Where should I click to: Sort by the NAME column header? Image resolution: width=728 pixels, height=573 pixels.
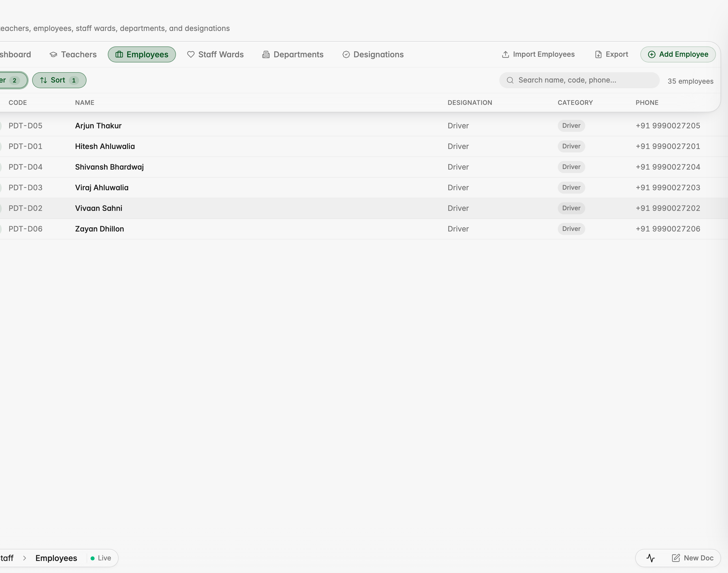click(x=85, y=103)
